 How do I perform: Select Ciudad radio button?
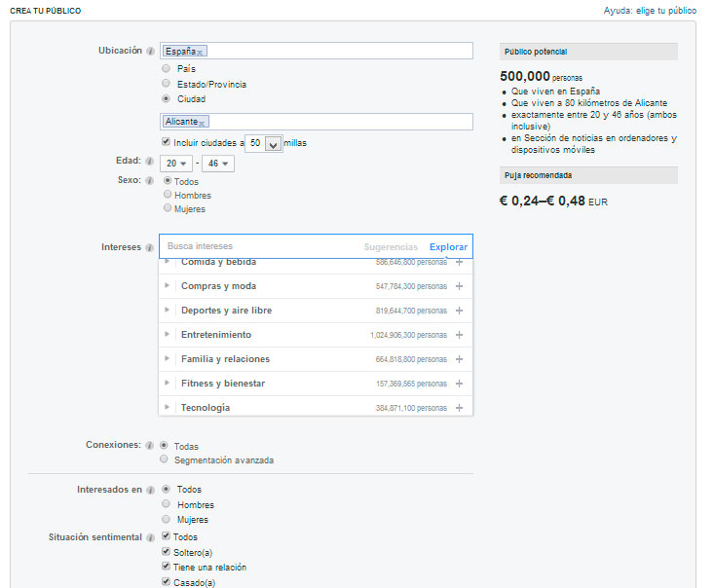point(167,98)
